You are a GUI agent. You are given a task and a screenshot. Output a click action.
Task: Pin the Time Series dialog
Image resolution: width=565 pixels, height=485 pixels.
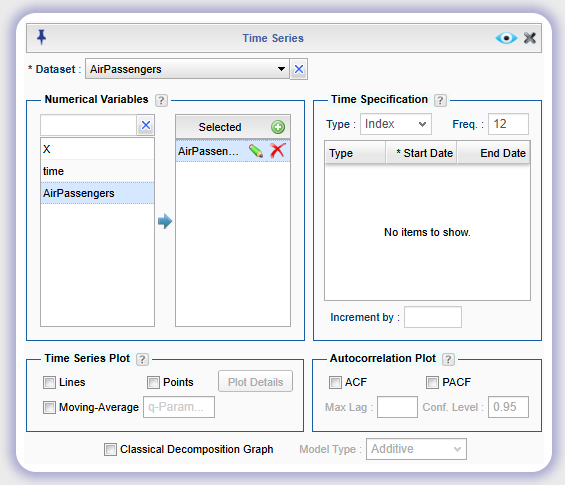[41, 37]
